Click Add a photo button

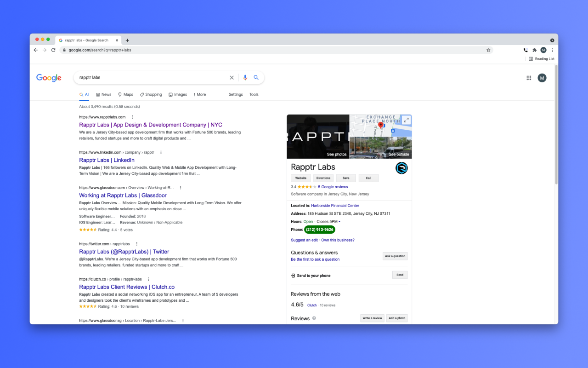[x=397, y=318]
